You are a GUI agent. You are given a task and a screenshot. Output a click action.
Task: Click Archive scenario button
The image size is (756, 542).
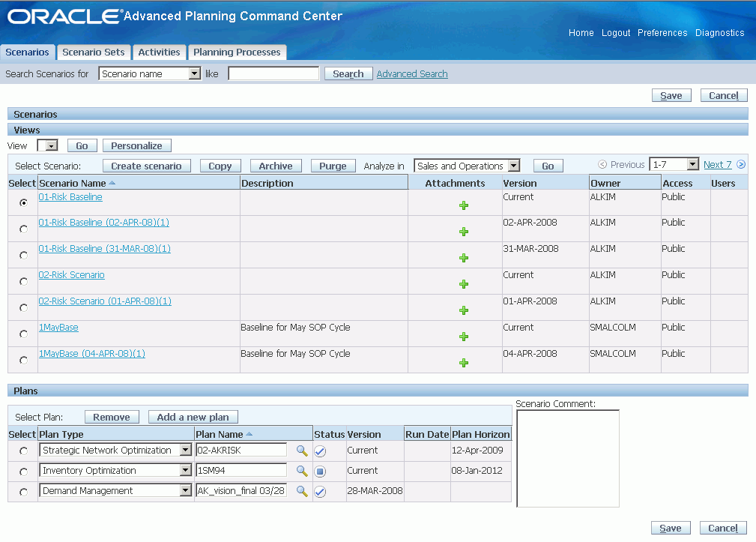[x=276, y=166]
